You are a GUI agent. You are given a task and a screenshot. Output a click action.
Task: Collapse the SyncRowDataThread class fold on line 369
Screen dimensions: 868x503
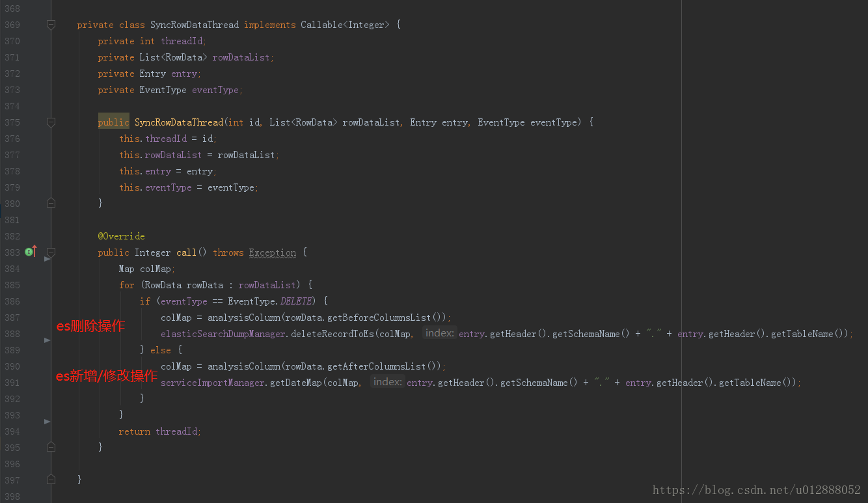click(51, 25)
